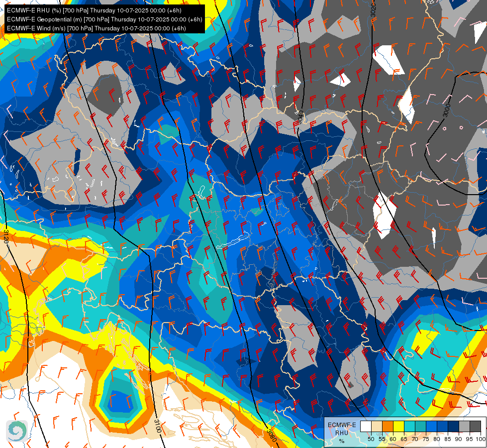This screenshot has height=448, width=487.
Task: Pick the cyan 65–70% legend swatch
Action: click(410, 427)
